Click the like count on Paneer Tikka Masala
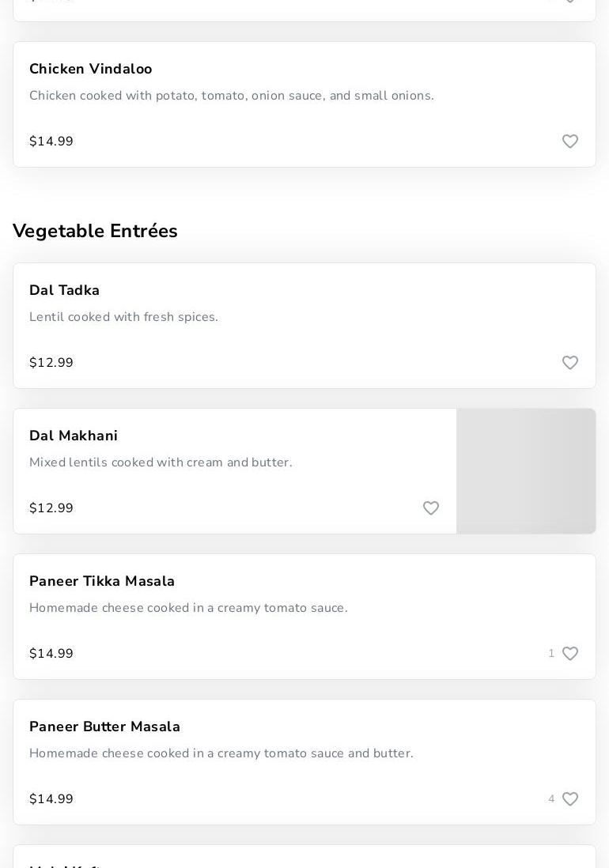 pos(551,654)
